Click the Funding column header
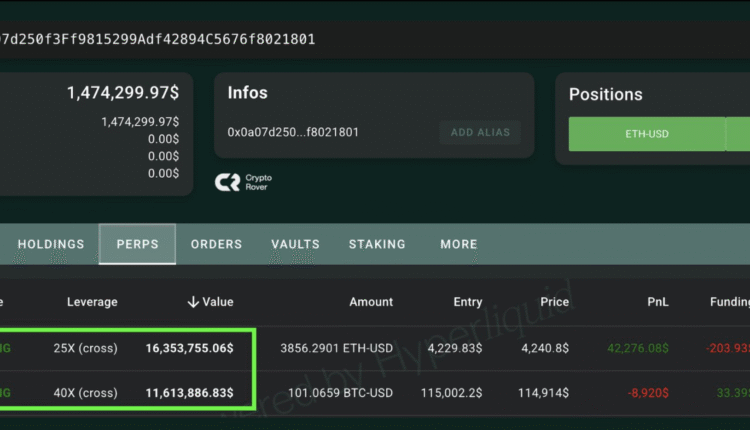The height and width of the screenshot is (430, 750). 727,302
